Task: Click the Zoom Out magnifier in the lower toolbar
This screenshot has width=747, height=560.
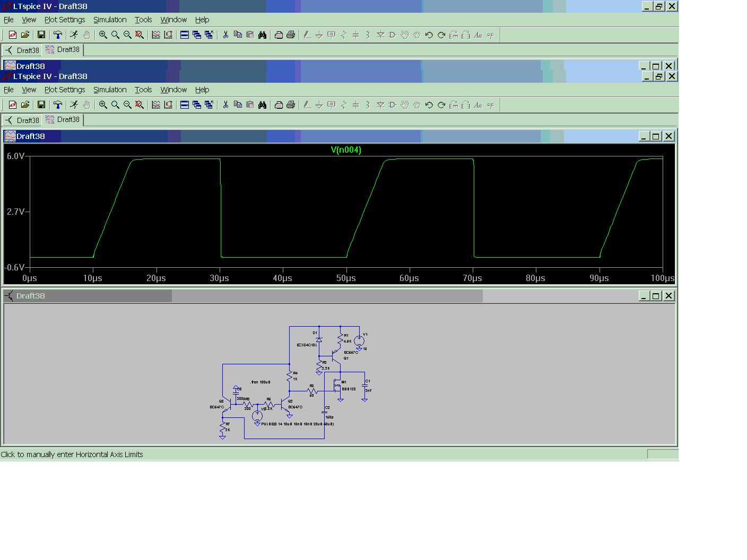Action: [127, 105]
